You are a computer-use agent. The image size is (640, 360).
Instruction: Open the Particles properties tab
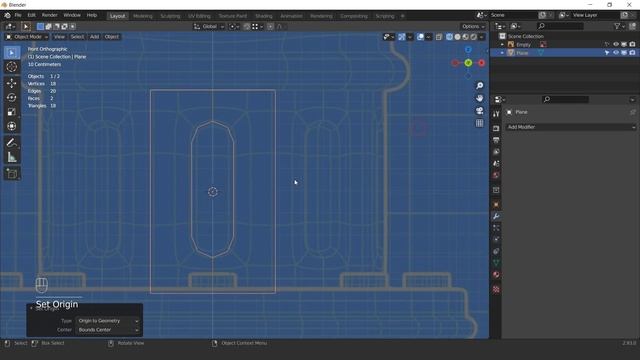tap(496, 228)
